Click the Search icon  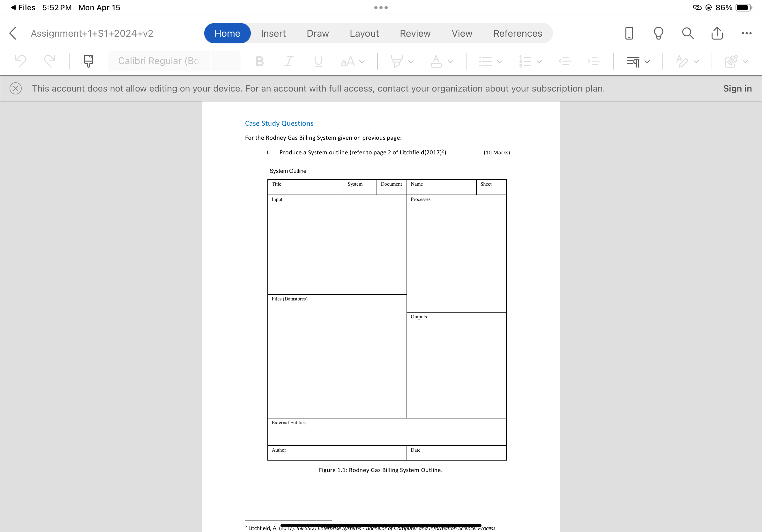click(687, 33)
